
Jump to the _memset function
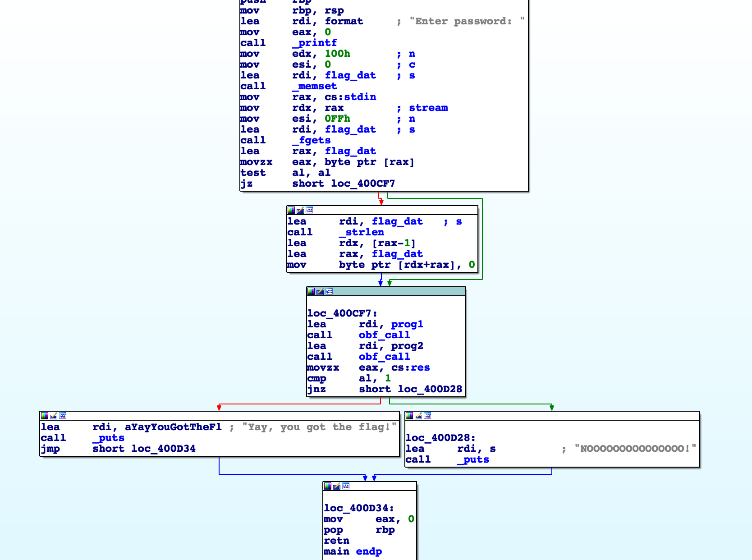(314, 86)
